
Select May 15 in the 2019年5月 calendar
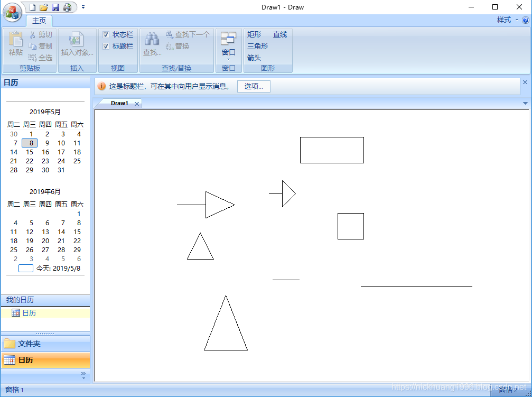tap(30, 152)
